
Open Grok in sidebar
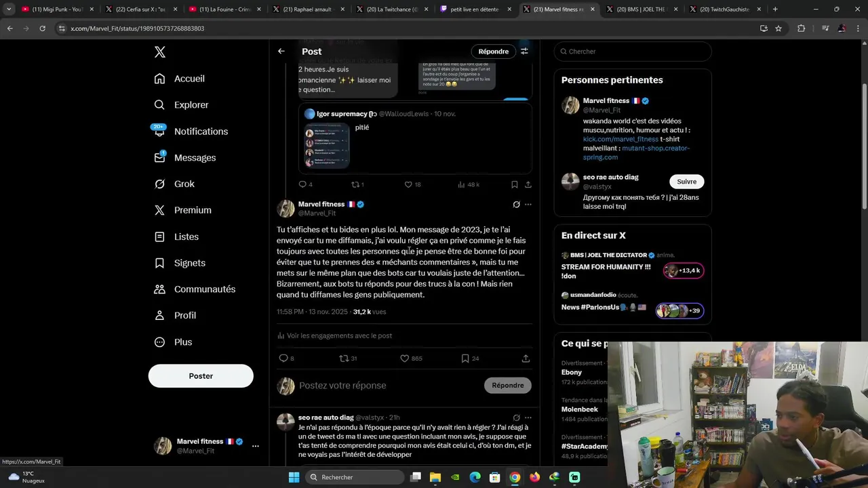point(174,184)
